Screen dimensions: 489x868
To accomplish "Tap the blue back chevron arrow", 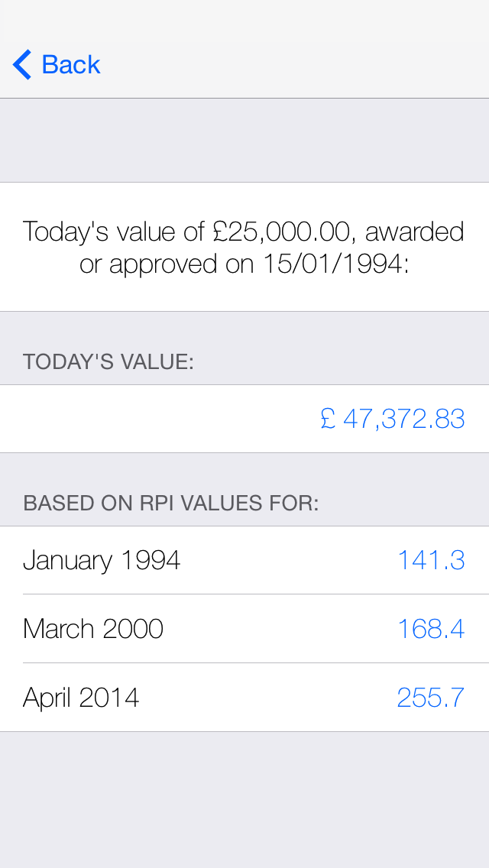I will tap(22, 65).
